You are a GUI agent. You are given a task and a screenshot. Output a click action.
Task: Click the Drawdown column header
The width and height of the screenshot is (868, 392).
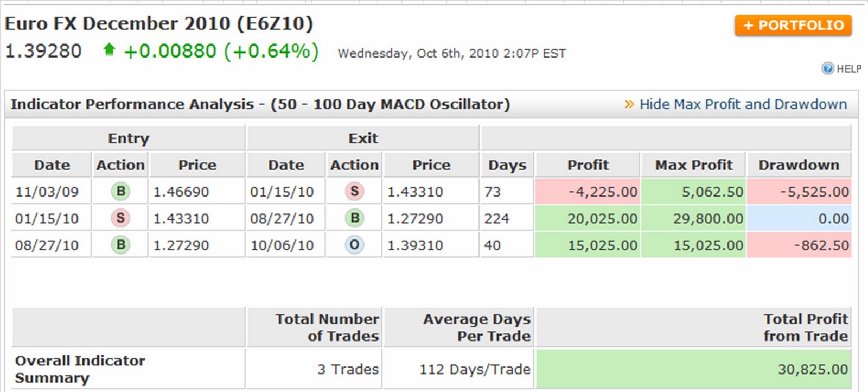tap(799, 165)
